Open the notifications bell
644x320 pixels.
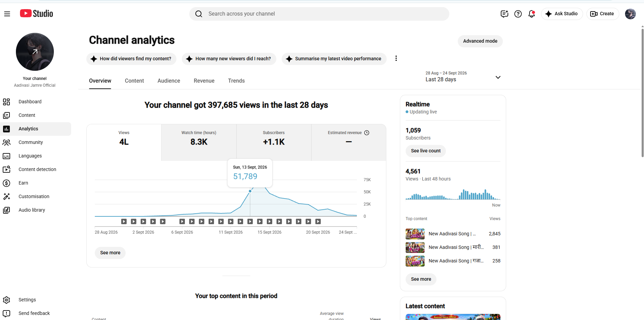click(x=532, y=14)
